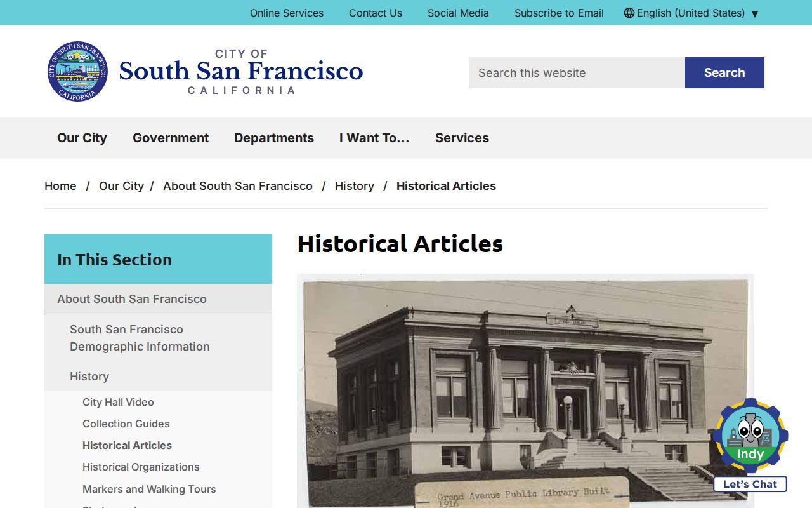Navigate to History breadcrumb
Viewport: 812px width, 508px height.
pos(355,186)
